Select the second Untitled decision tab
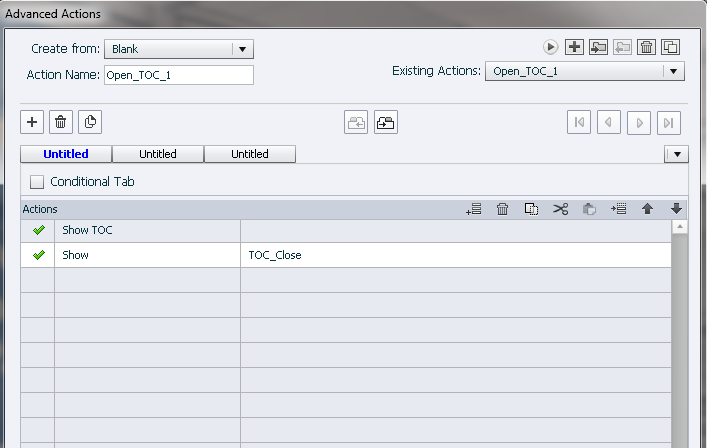 [x=157, y=154]
